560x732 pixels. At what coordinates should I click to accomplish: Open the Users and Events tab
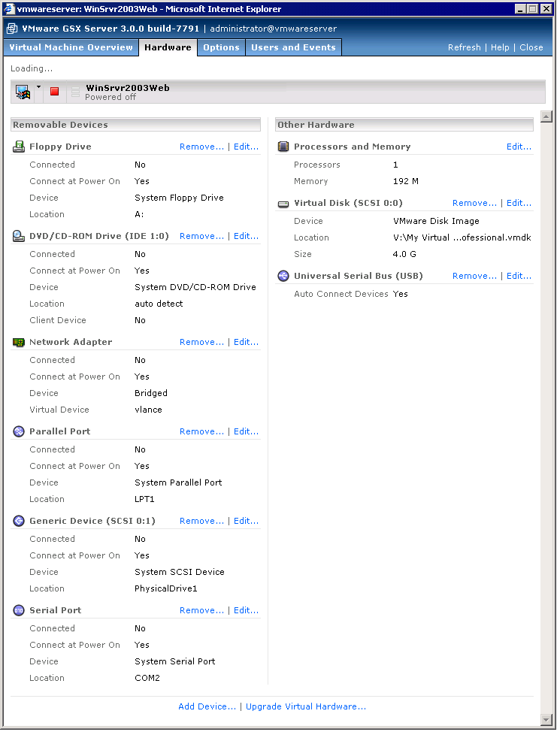[x=293, y=47]
